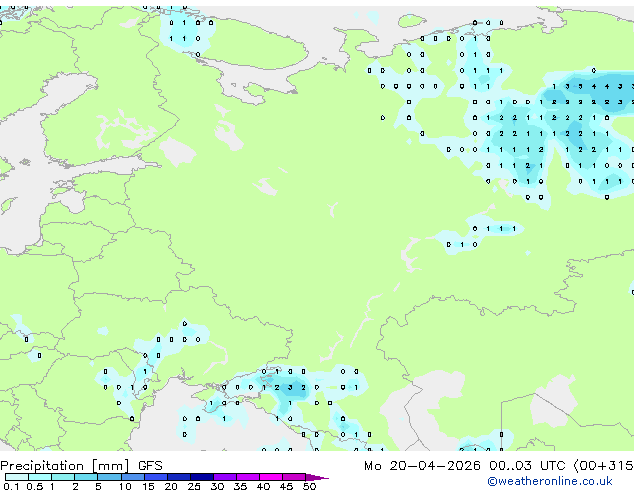Select the 1 to 2 mm legend color
The height and width of the screenshot is (490, 634).
(63, 477)
